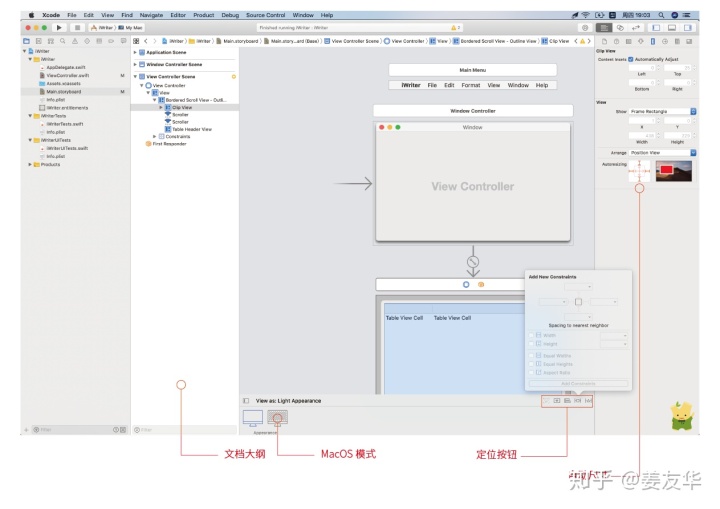Open the Issue navigator warning triangle icon

[x=75, y=41]
